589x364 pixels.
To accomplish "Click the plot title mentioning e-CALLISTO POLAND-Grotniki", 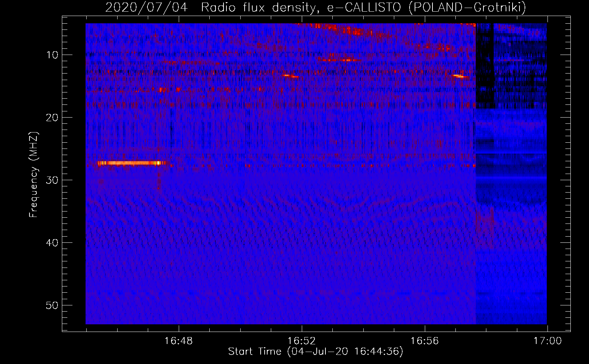I will point(316,7).
